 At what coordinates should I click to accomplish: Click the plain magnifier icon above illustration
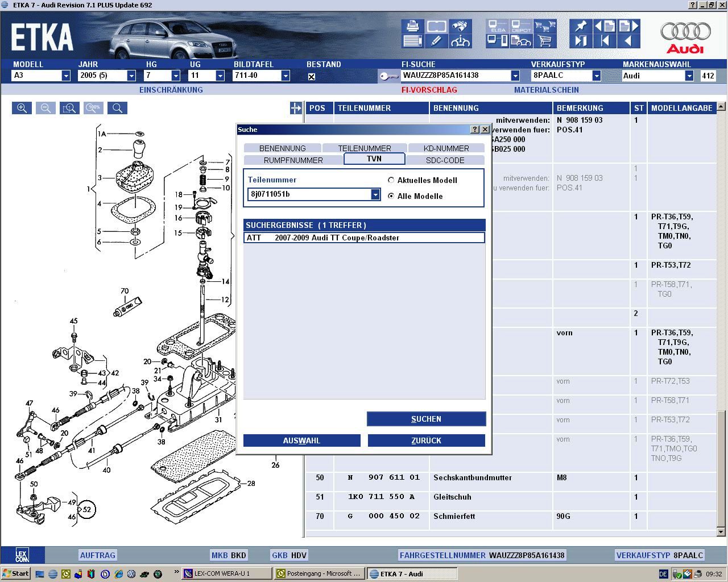(117, 108)
